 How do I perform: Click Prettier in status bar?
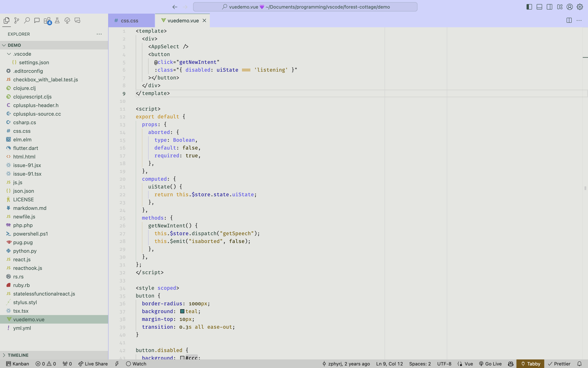(559, 364)
